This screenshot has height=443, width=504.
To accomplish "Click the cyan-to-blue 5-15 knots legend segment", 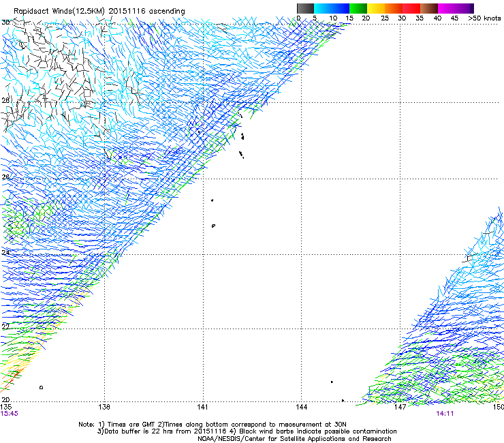I will pyautogui.click(x=332, y=8).
